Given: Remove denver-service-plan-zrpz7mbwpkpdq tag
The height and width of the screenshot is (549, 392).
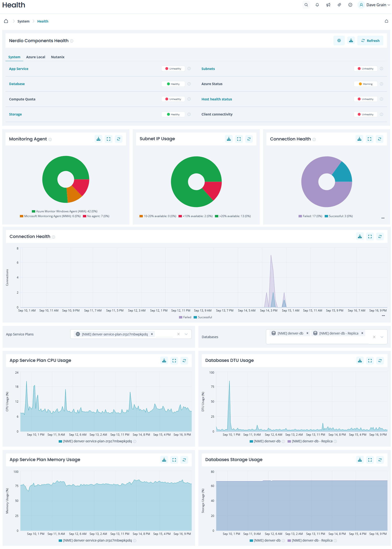Looking at the screenshot, I should click(x=152, y=334).
